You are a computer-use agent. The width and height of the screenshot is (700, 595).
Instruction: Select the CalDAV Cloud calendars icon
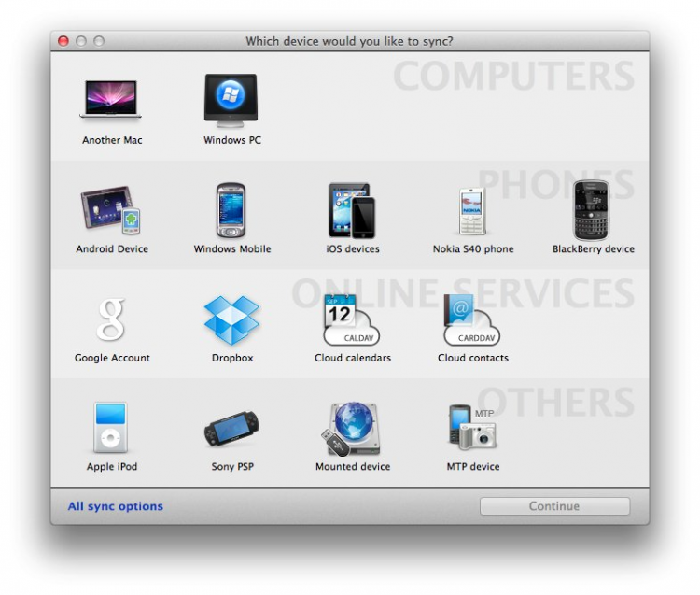tap(351, 319)
